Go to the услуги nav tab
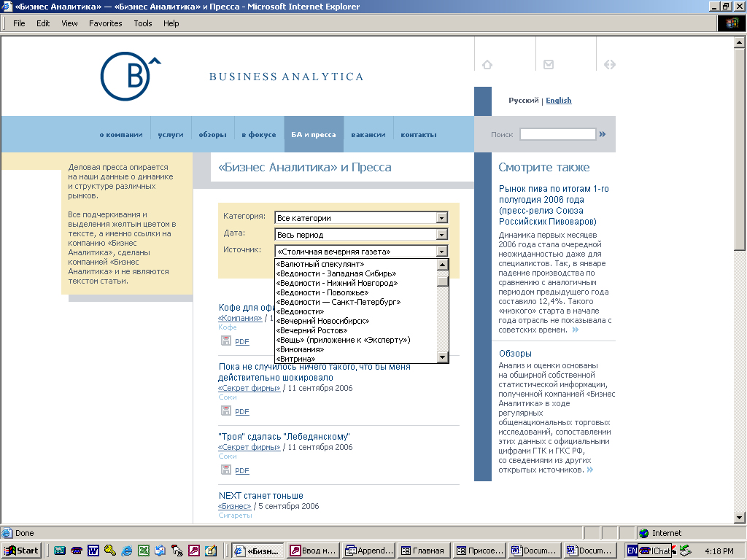747x560 pixels. pos(171,135)
